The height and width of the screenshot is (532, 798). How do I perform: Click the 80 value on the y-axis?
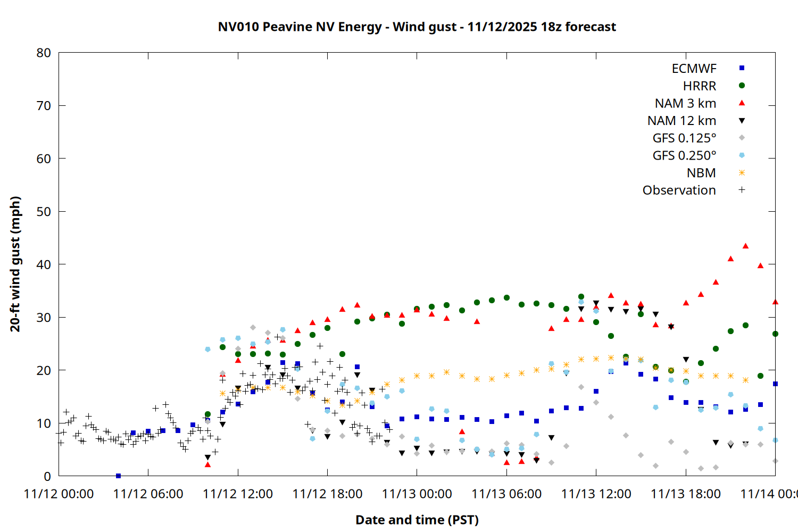pyautogui.click(x=44, y=53)
